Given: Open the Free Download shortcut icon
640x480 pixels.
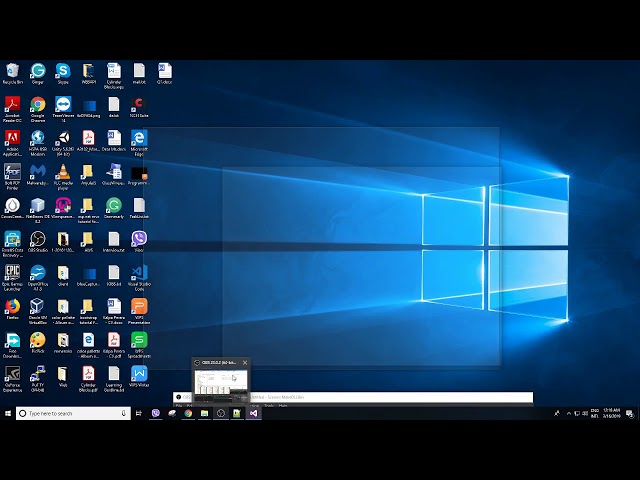Looking at the screenshot, I should (x=12, y=345).
